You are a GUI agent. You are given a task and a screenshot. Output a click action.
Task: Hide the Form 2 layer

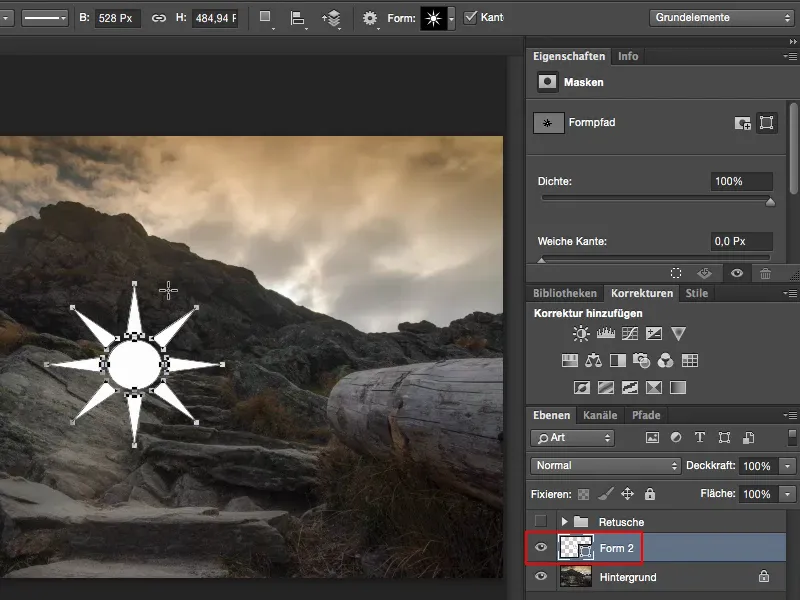[539, 548]
